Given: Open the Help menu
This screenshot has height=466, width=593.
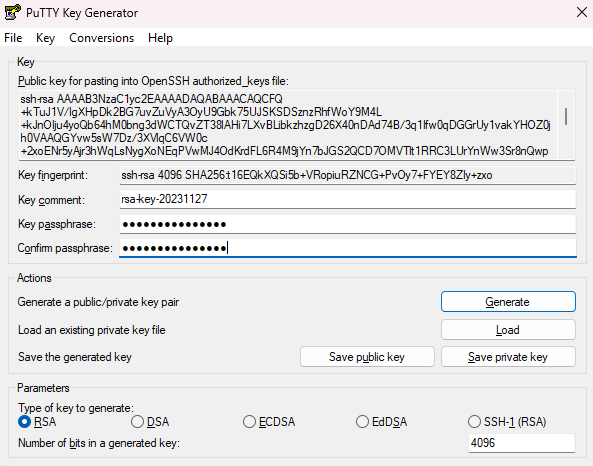Looking at the screenshot, I should [x=160, y=38].
